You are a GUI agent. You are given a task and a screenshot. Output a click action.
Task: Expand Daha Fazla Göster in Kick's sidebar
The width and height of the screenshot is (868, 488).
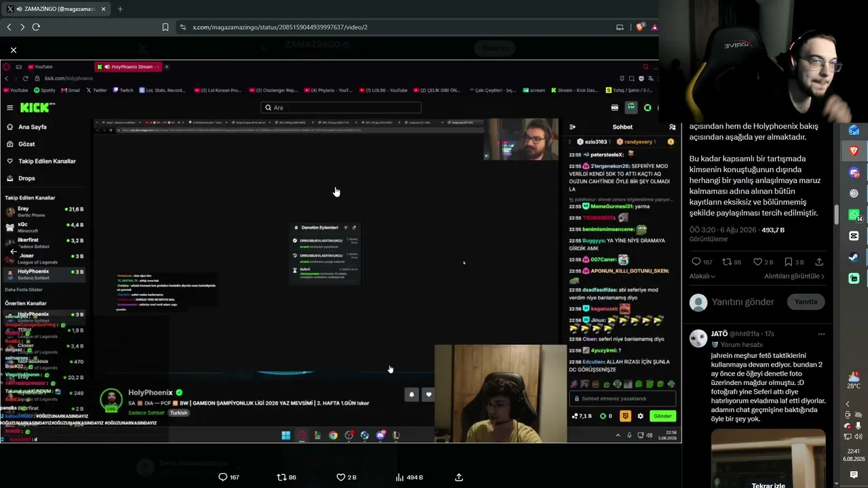(24, 289)
